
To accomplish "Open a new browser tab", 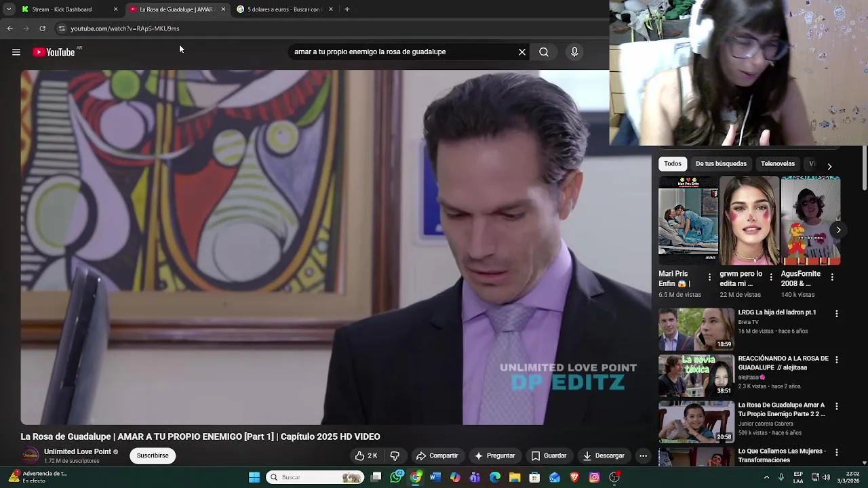I will (x=347, y=9).
